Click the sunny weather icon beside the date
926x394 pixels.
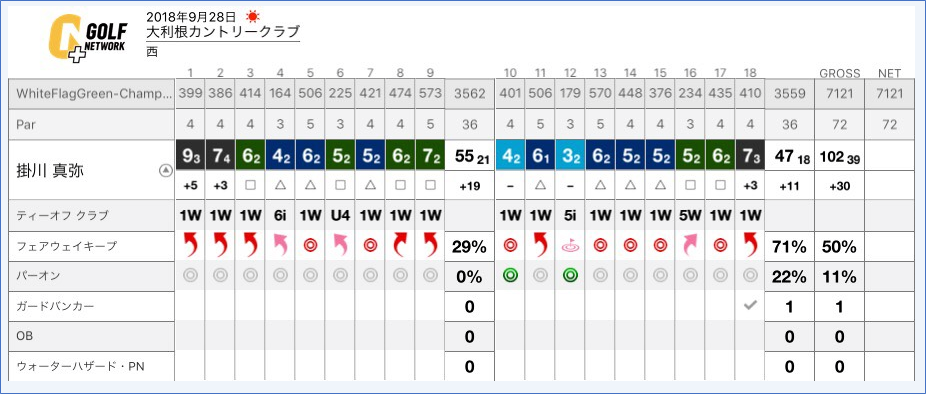pyautogui.click(x=253, y=16)
